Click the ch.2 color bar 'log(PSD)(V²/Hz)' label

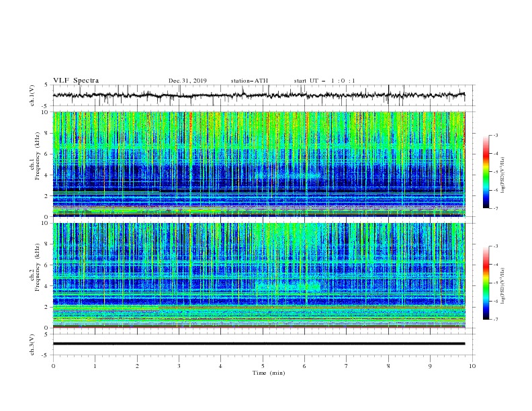503,286
